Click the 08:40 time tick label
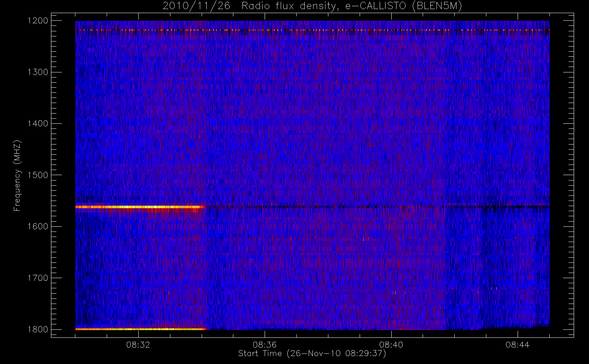 391,345
